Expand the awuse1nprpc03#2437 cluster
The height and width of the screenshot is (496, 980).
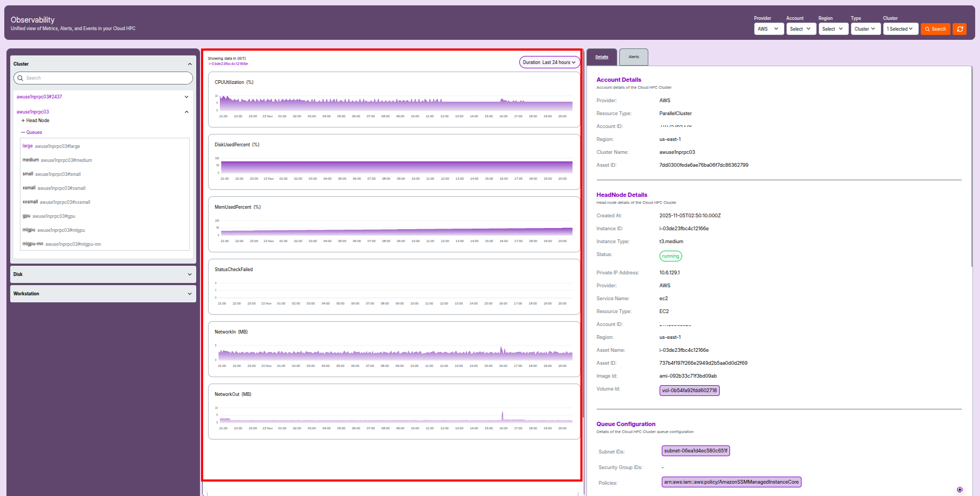187,97
